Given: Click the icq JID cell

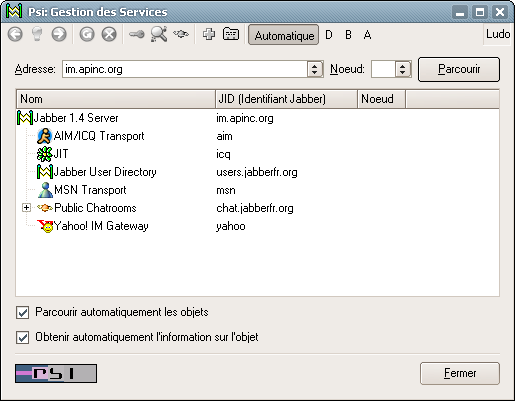Looking at the screenshot, I should (x=223, y=154).
